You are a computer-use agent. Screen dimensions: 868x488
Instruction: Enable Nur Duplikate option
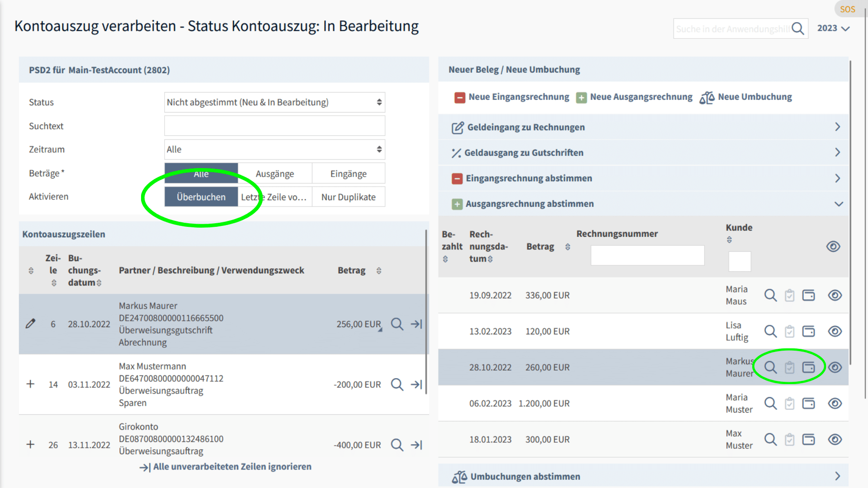pos(348,197)
